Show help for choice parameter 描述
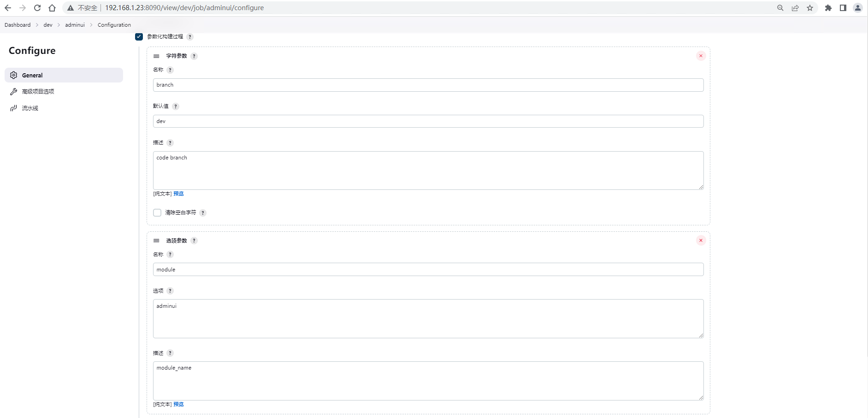The height and width of the screenshot is (418, 868). click(170, 353)
